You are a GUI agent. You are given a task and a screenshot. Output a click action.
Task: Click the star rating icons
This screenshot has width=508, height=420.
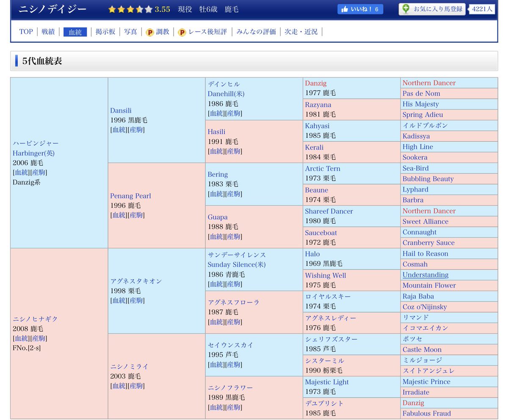click(x=130, y=9)
